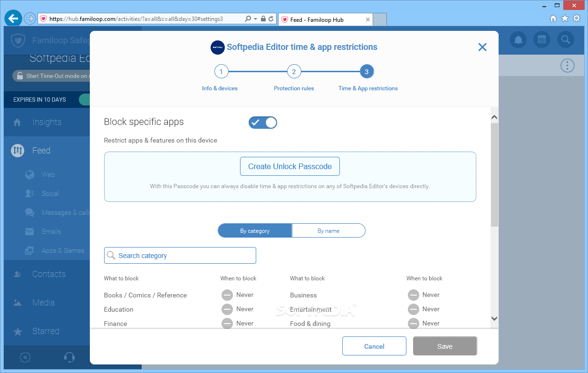Click the Education category label

click(119, 309)
